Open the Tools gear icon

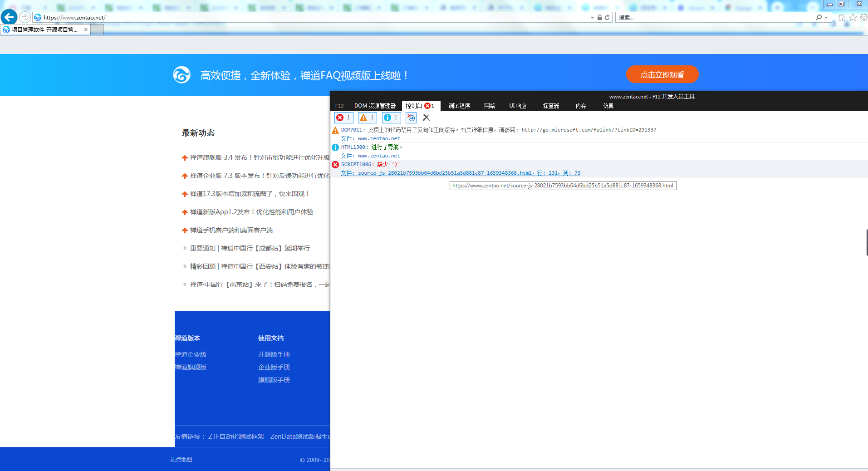tap(863, 17)
